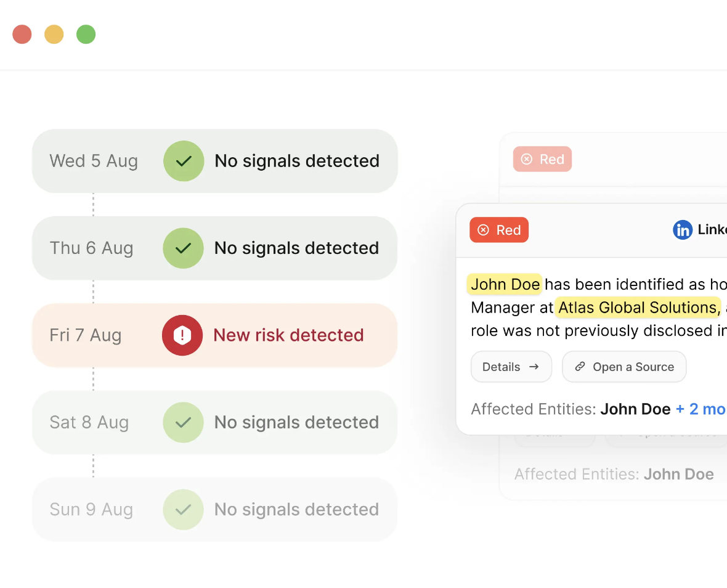Expand the + 2 more affected entities
The width and height of the screenshot is (727, 588).
click(701, 409)
